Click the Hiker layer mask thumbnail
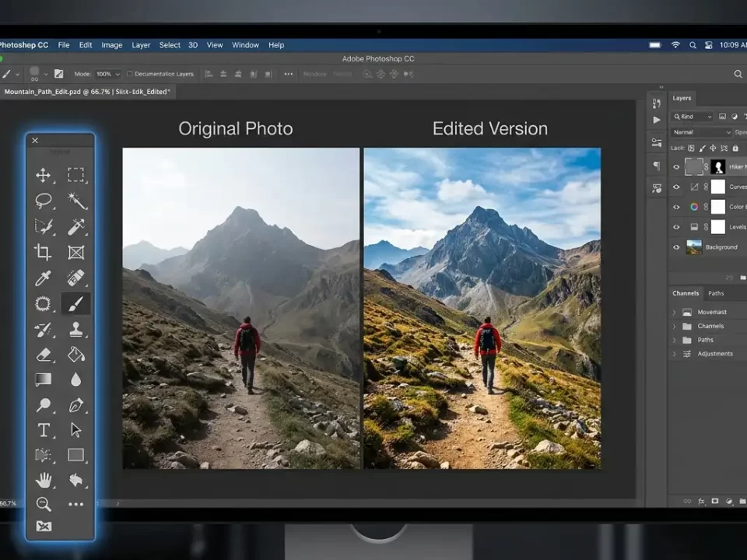Viewport: 747px width, 560px height. [718, 166]
